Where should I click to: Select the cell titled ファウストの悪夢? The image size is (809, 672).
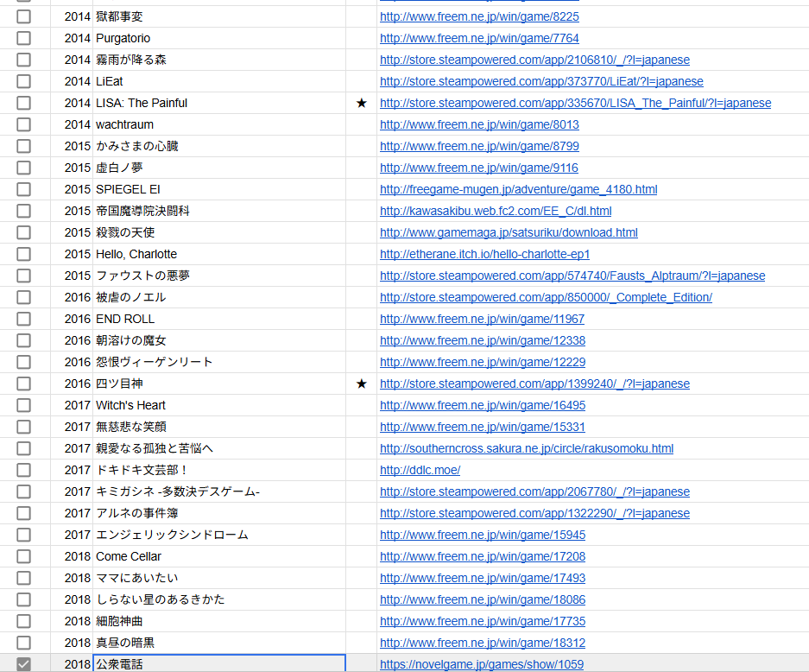click(x=219, y=276)
